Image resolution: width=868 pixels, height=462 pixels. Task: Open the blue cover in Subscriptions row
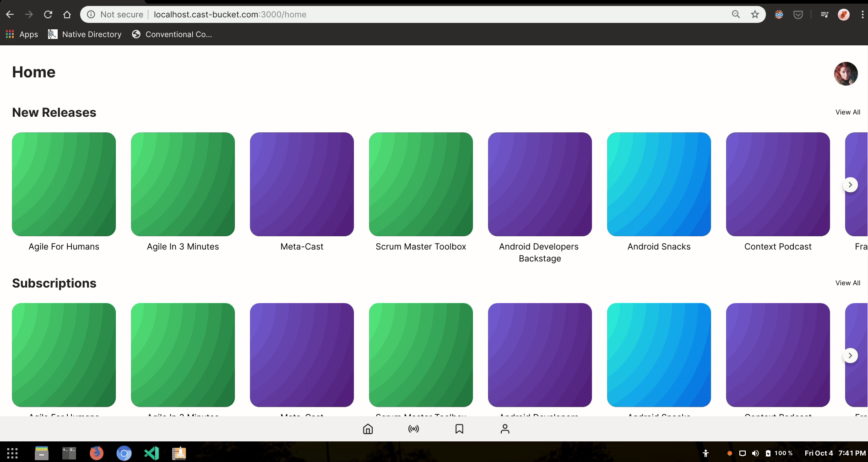pyautogui.click(x=659, y=355)
